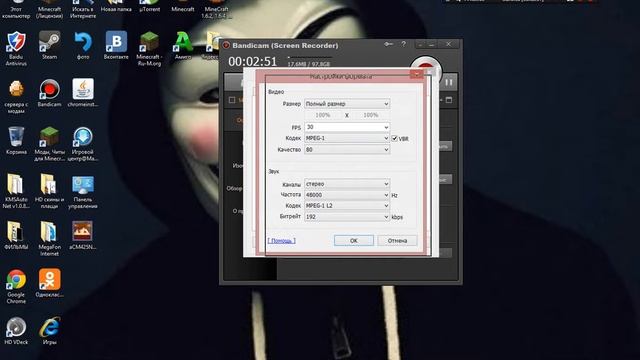
Task: Open the FPS dropdown set to 30
Action: coord(347,127)
